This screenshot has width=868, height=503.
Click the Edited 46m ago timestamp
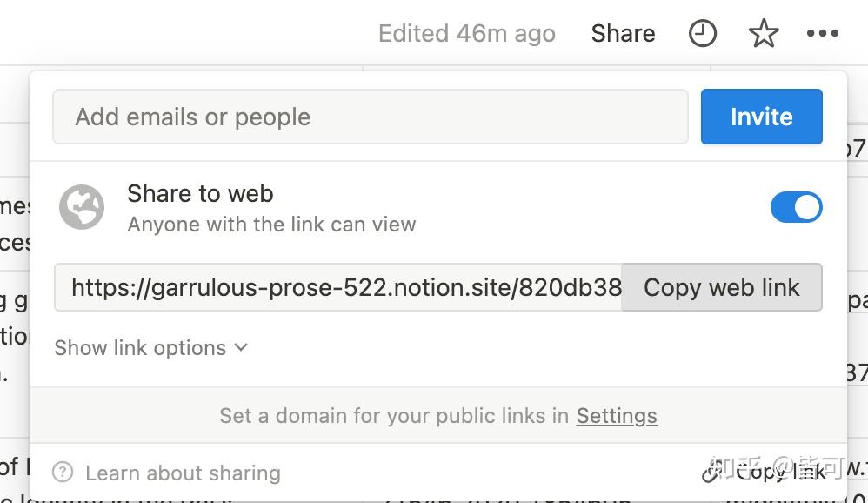[466, 34]
